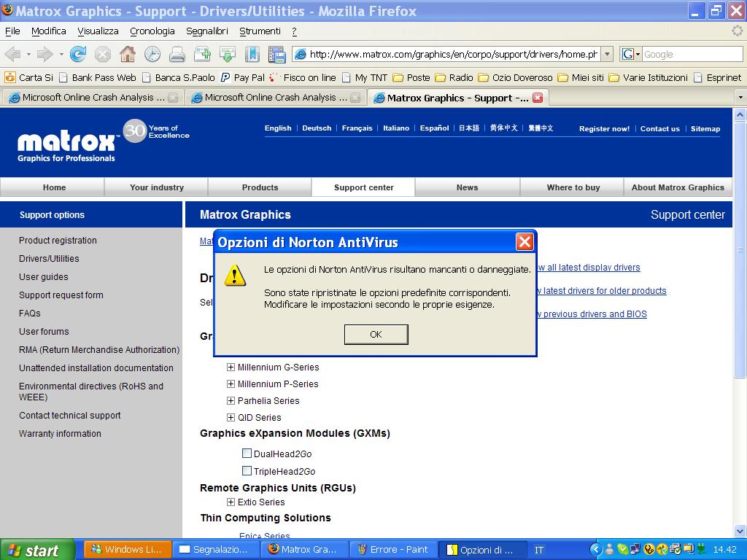Check the TripleHead2Go checkbox

coord(247,471)
